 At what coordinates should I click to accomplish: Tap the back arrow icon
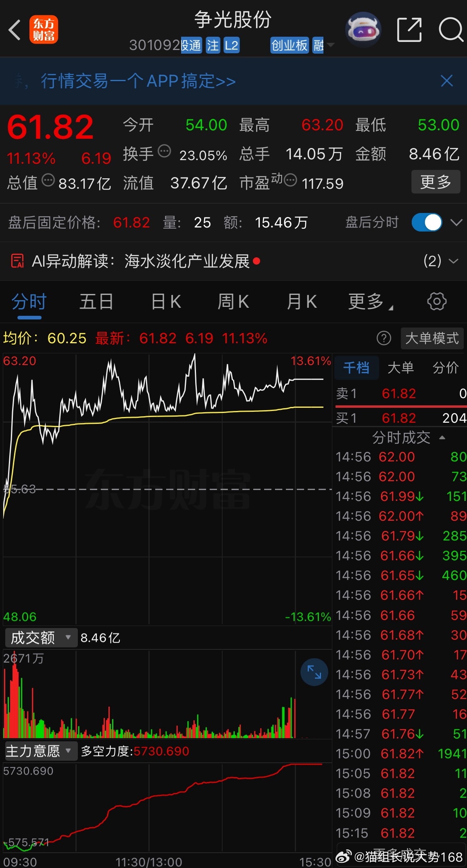[15, 30]
